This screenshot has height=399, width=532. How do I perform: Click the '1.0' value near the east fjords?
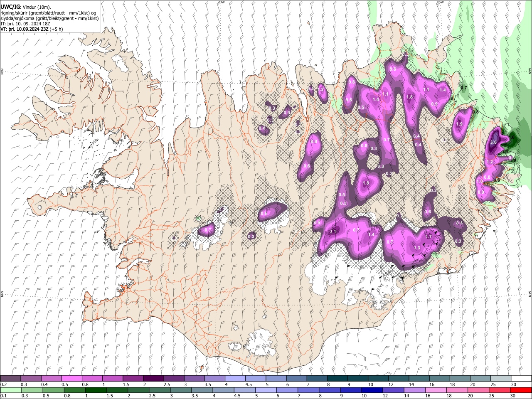480,182
